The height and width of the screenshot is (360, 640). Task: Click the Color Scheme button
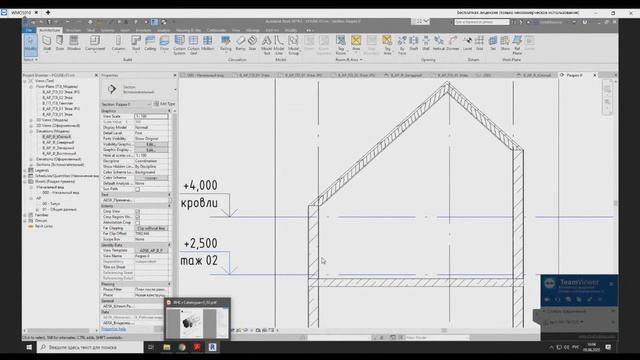(x=151, y=178)
